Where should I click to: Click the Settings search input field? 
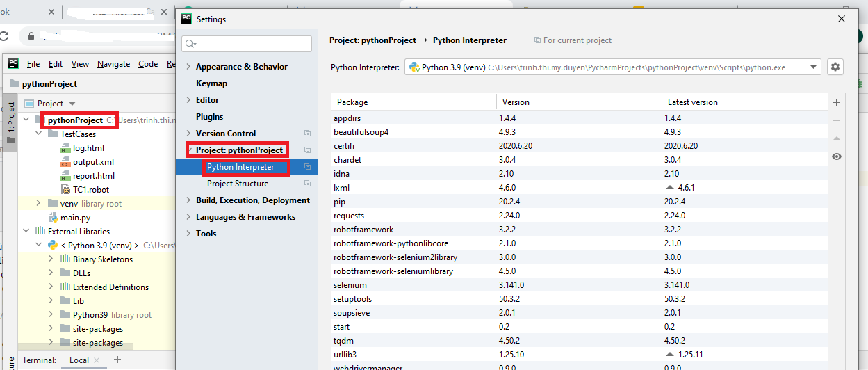pos(247,44)
